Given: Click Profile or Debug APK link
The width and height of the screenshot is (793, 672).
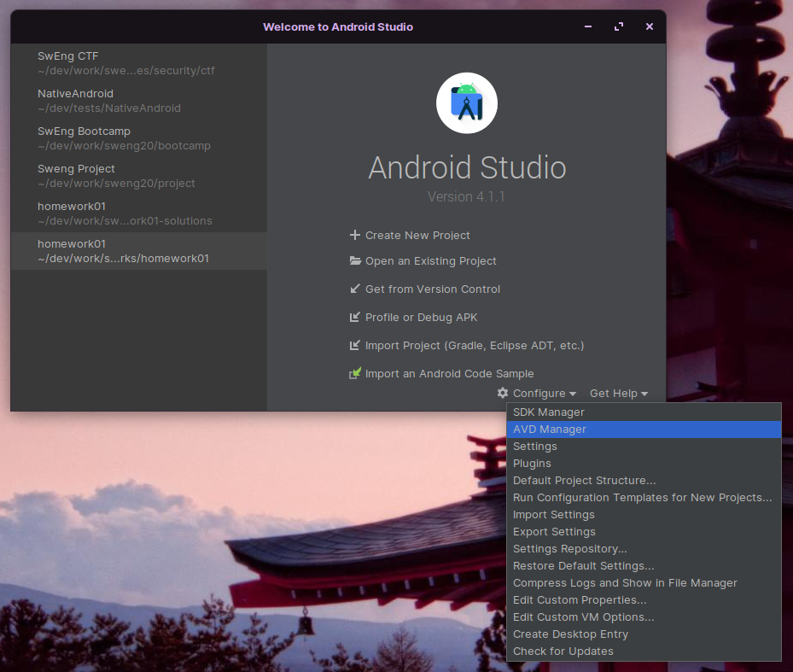Looking at the screenshot, I should (422, 318).
